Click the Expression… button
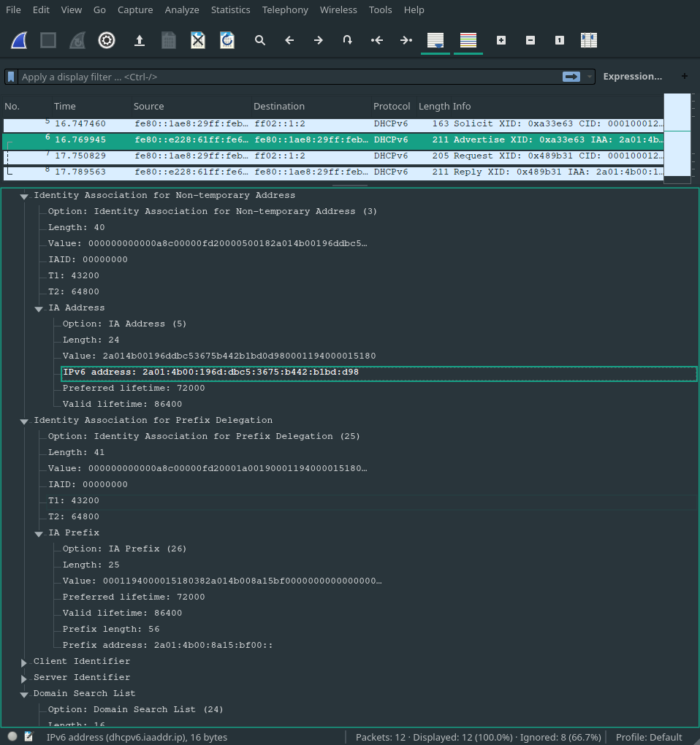Image resolution: width=700 pixels, height=745 pixels. point(633,76)
